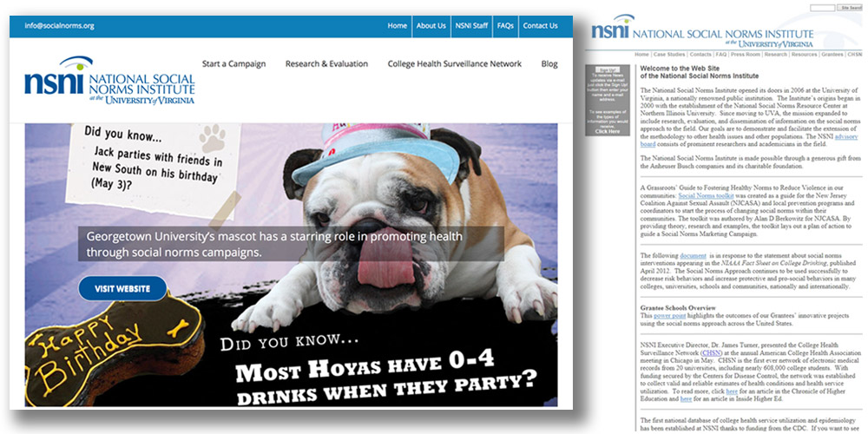This screenshot has width=868, height=434.
Task: Click the (CHSN) link in paragraph
Action: pos(710,352)
